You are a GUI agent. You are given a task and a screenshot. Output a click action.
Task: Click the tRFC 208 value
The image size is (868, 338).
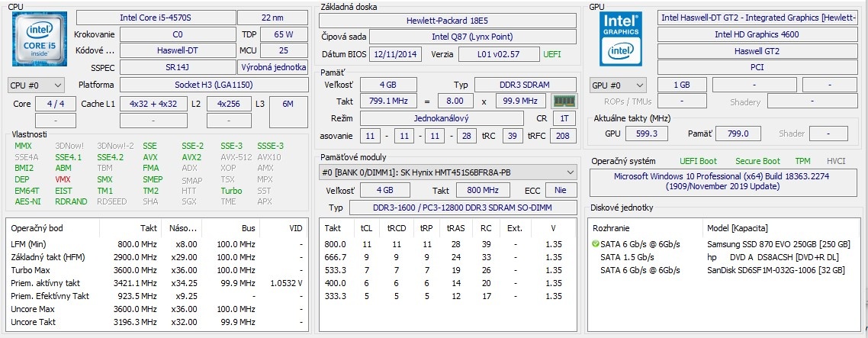563,136
